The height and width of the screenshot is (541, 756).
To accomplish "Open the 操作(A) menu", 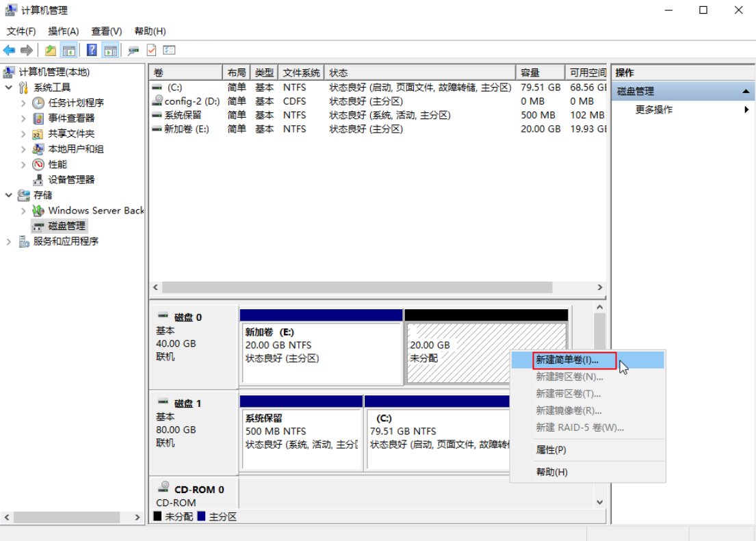I will 63,31.
